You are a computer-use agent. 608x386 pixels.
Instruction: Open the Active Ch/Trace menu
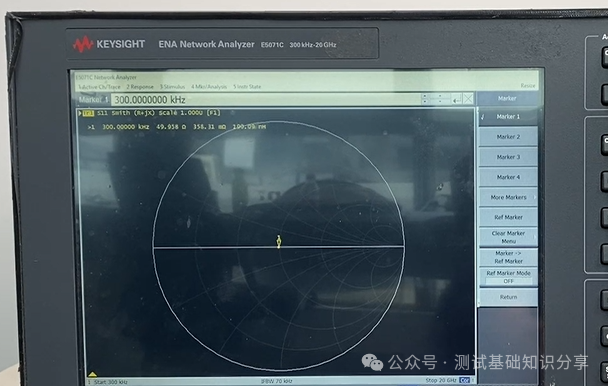[100, 87]
